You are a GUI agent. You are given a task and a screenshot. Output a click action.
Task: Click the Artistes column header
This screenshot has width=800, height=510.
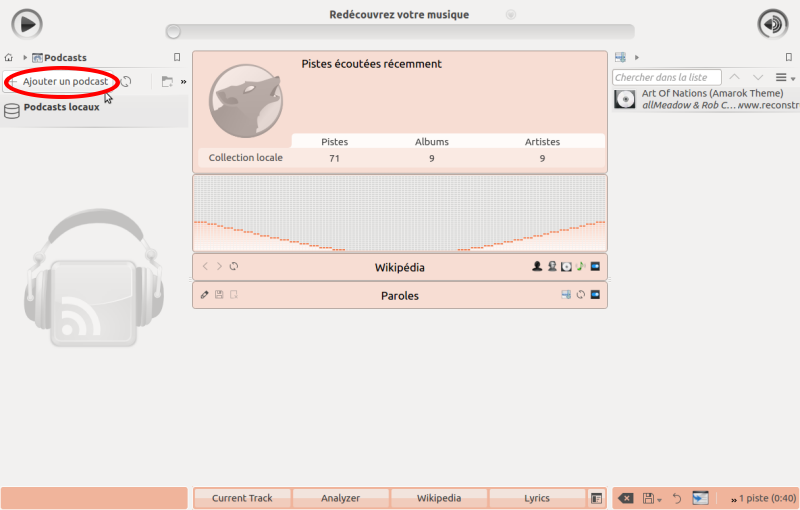point(542,142)
